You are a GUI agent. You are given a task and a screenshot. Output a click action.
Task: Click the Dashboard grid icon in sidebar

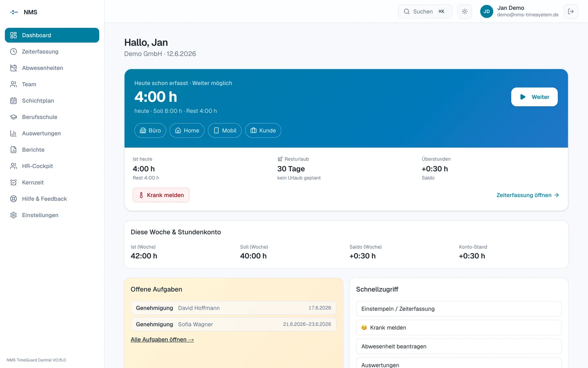[x=13, y=35]
